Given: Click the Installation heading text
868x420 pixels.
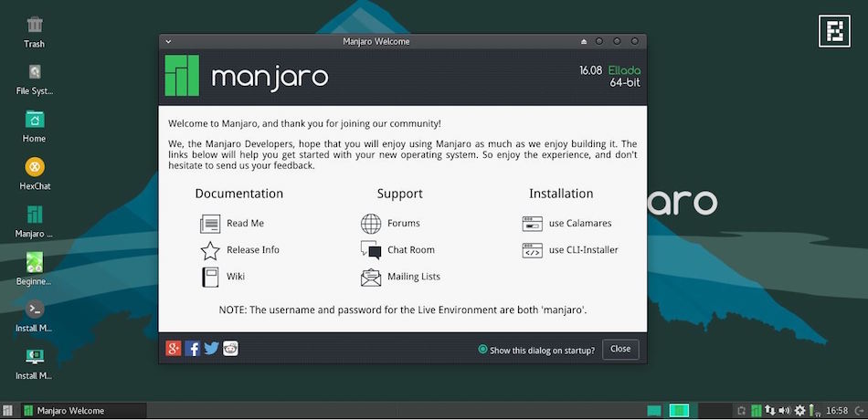Looking at the screenshot, I should [561, 194].
